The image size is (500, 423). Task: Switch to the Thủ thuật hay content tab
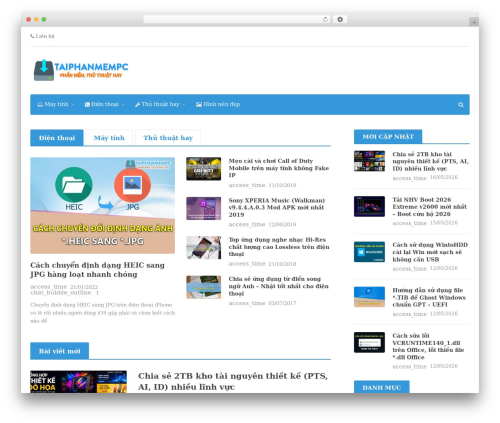click(168, 138)
